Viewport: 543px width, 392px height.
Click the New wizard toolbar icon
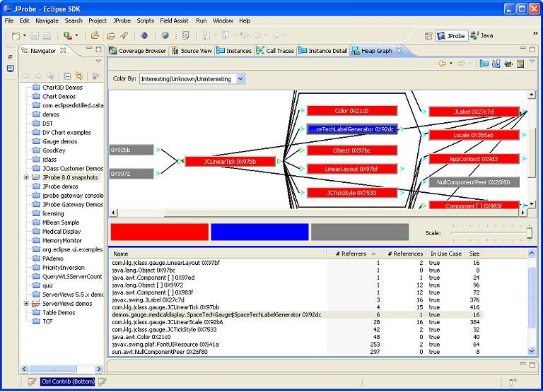pos(16,35)
